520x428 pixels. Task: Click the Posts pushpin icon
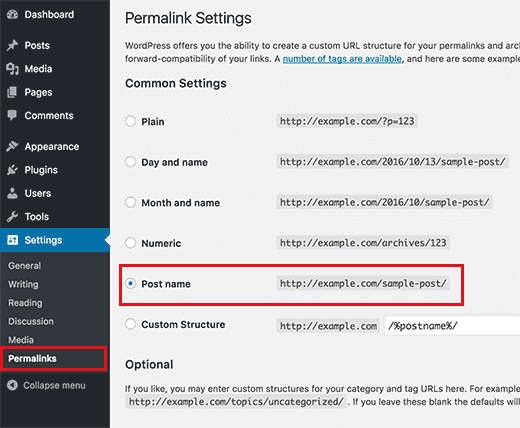pyautogui.click(x=12, y=45)
